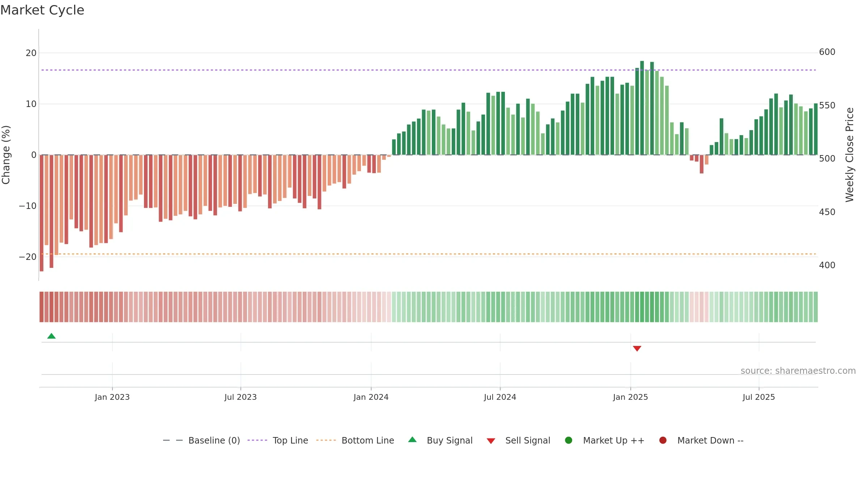Click the purple dotted Top Line on the chart

tap(429, 70)
